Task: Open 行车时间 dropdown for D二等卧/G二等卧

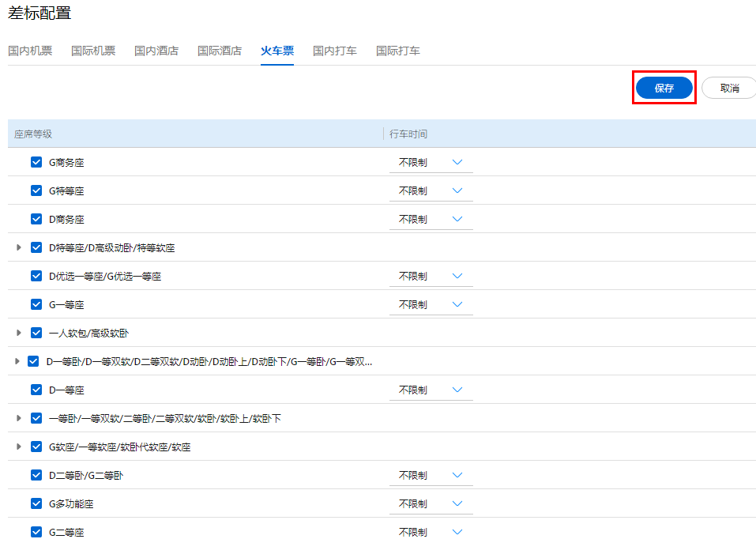Action: click(431, 475)
